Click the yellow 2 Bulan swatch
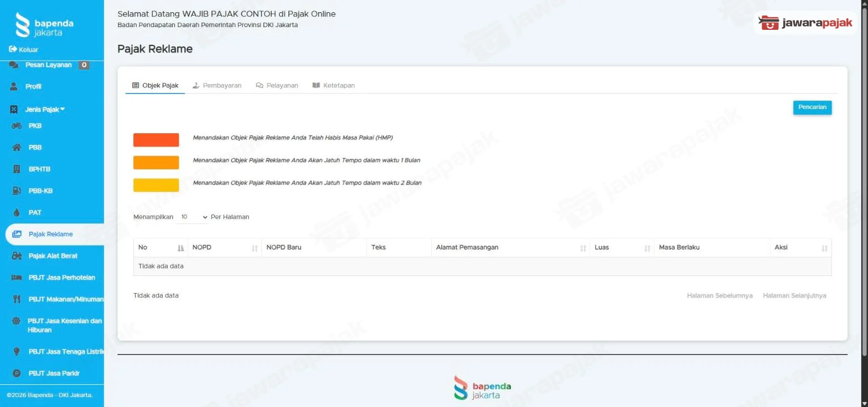The image size is (868, 407). coord(156,185)
